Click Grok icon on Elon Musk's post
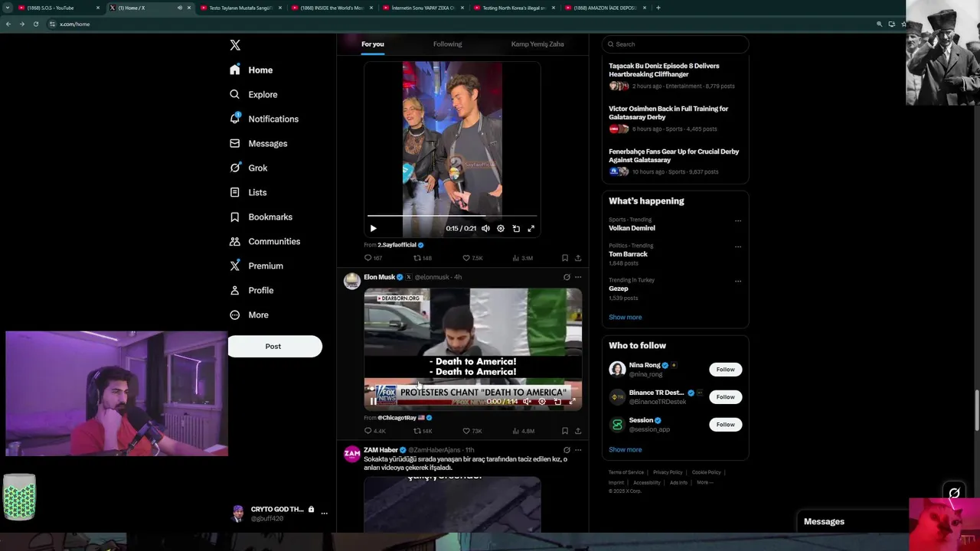Image resolution: width=980 pixels, height=551 pixels. tap(567, 277)
